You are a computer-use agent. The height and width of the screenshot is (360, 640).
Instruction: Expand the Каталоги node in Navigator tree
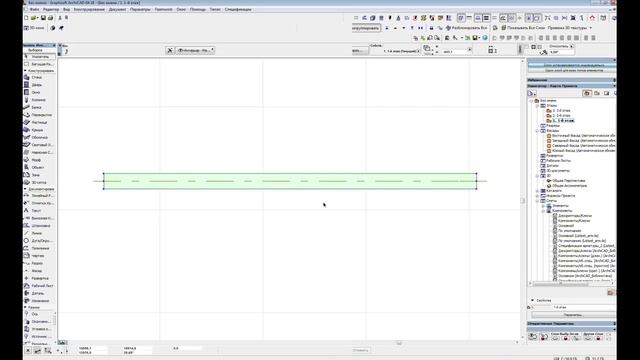coord(537,191)
